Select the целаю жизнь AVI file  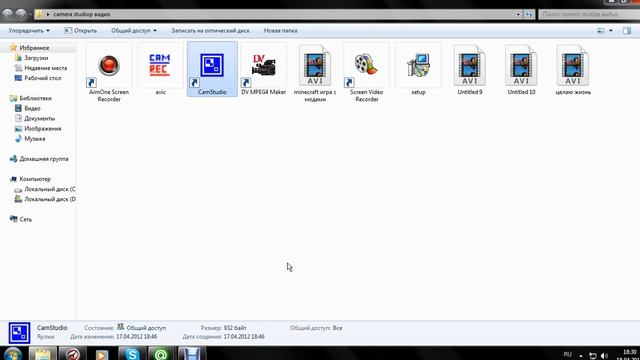pyautogui.click(x=573, y=69)
